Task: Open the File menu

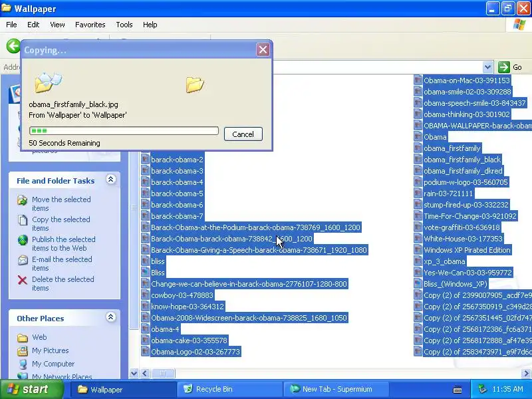Action: tap(11, 25)
